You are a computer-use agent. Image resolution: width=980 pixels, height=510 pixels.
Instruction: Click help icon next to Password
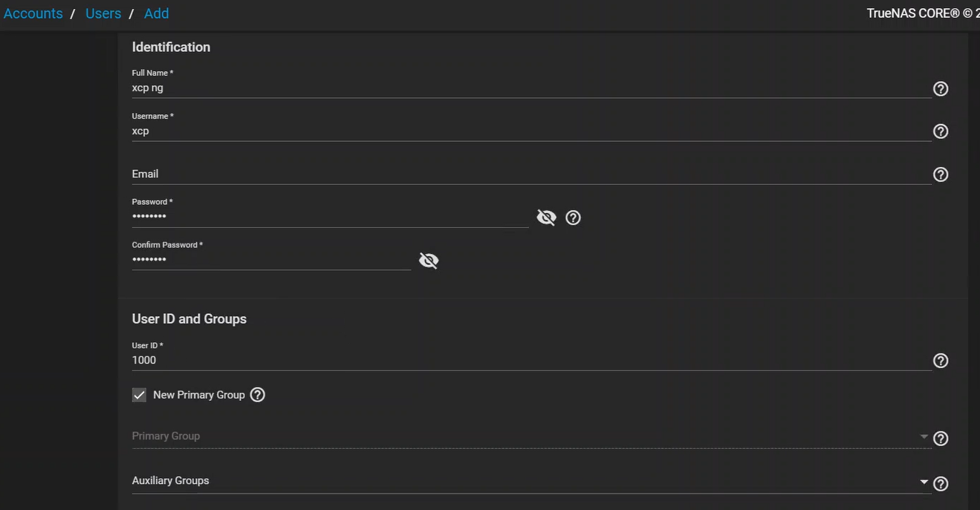tap(573, 218)
